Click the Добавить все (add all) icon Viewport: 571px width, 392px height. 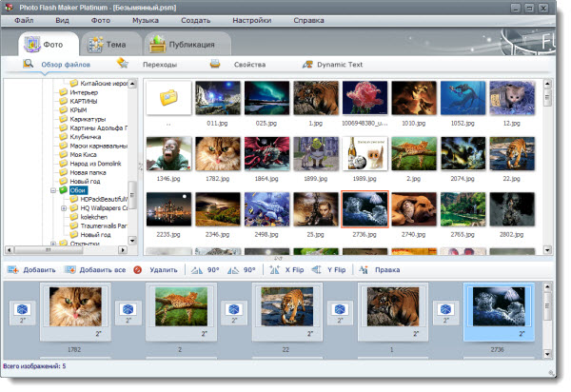coord(69,270)
